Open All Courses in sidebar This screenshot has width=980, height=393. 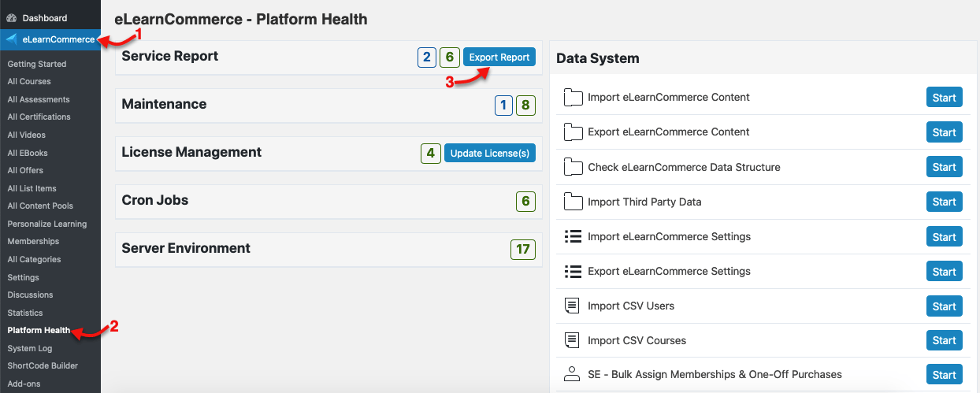pos(29,81)
